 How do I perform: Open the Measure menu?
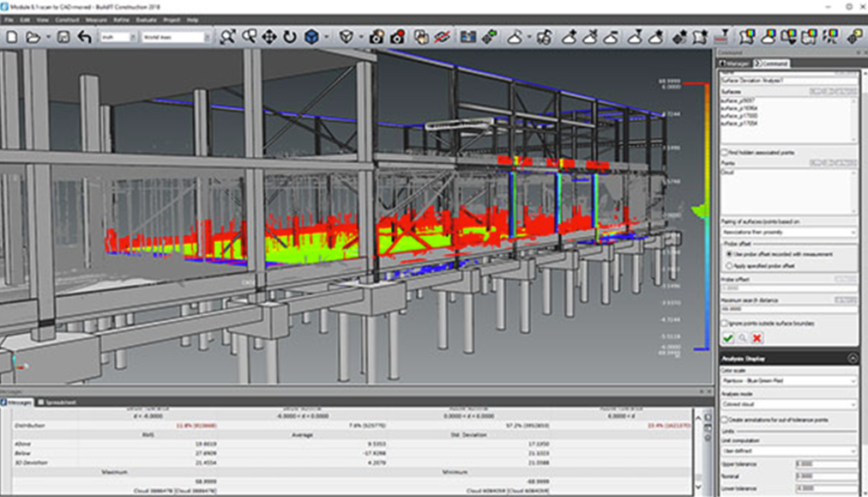click(95, 19)
